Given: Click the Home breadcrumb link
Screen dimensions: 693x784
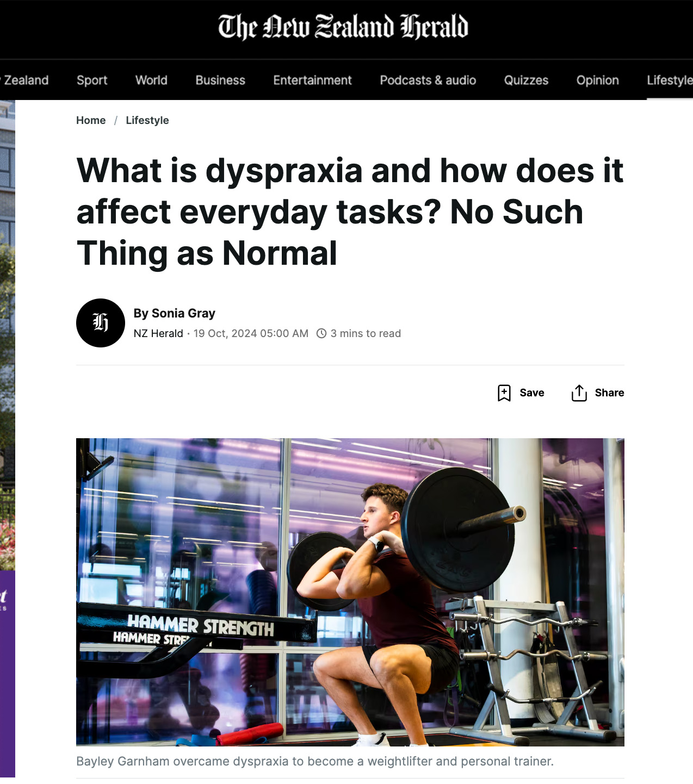Looking at the screenshot, I should click(91, 120).
